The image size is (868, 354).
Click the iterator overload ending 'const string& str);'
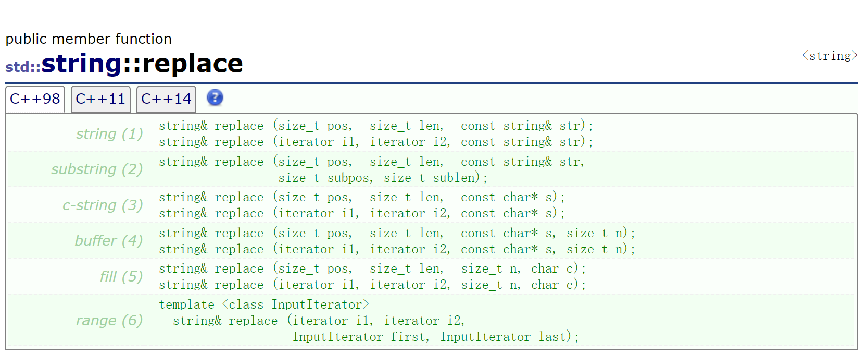coord(376,142)
